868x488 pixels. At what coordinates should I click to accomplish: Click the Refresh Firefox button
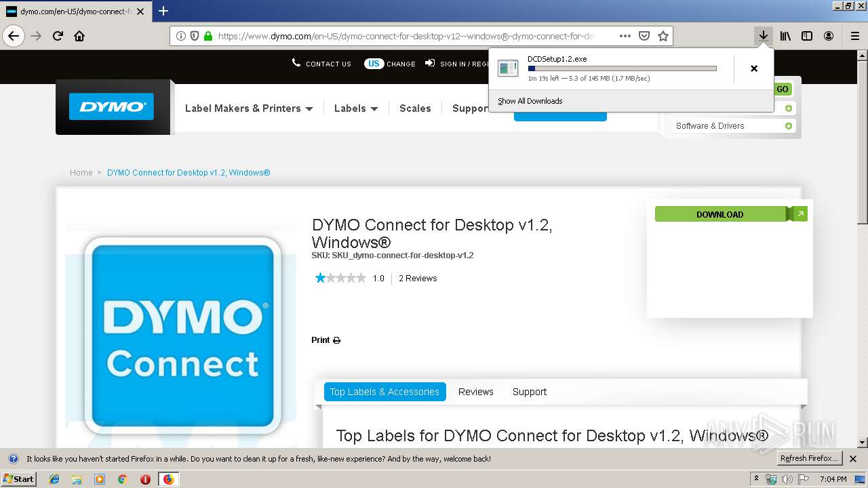point(810,459)
